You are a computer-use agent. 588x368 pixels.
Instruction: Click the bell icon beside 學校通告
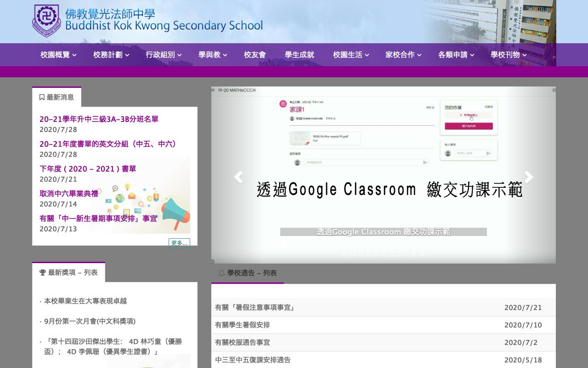tap(221, 273)
